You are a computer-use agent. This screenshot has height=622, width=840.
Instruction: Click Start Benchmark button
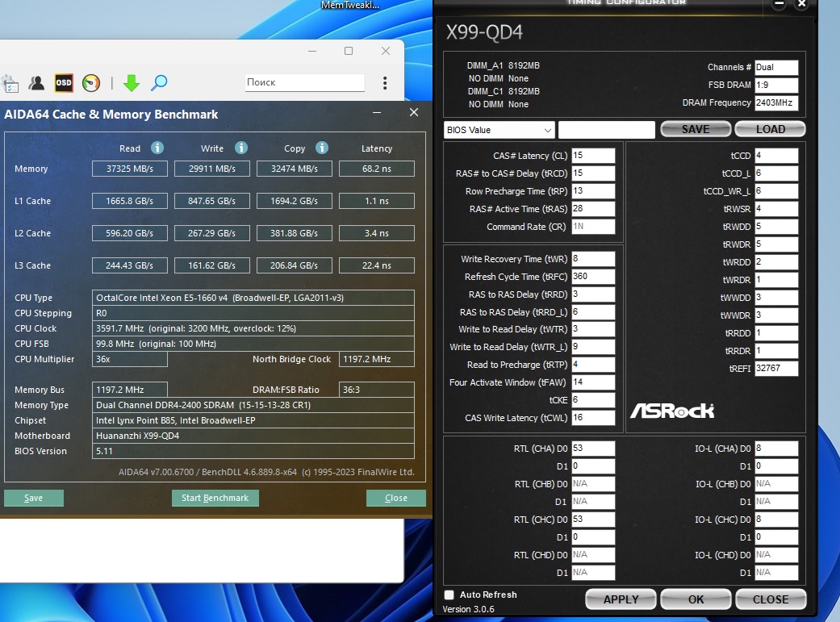pyautogui.click(x=215, y=498)
